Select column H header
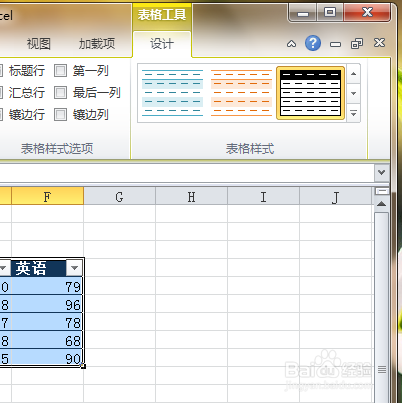Viewport: 402px width, 403px height. point(191,197)
